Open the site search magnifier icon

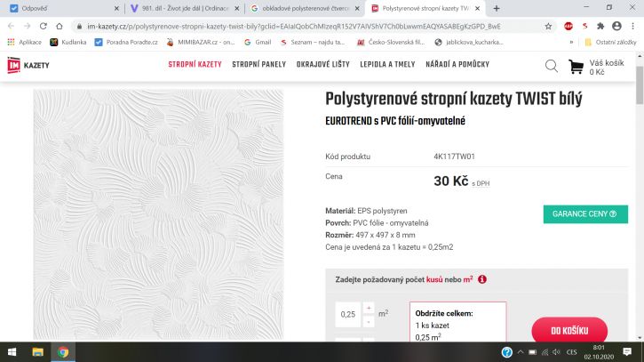point(552,66)
